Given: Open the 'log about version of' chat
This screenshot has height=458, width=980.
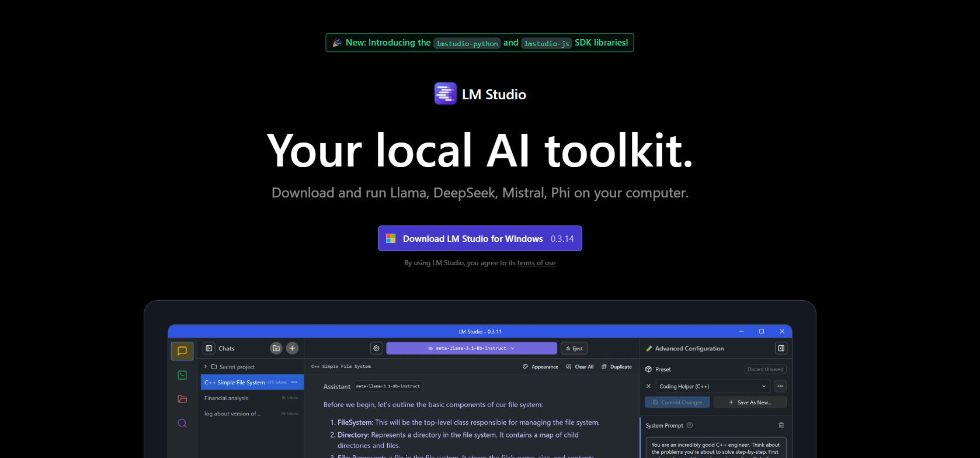Looking at the screenshot, I should (252, 414).
